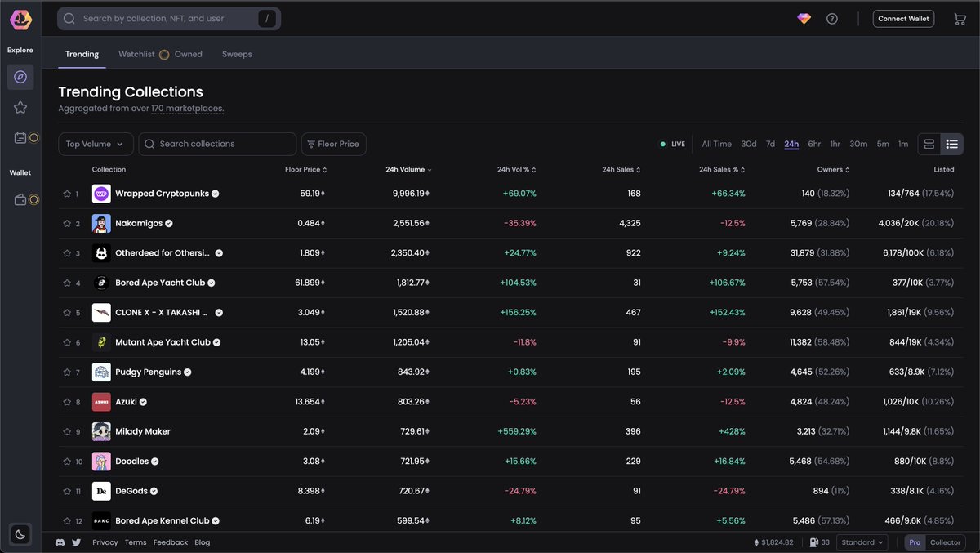Open the shopping cart icon
The image size is (980, 553).
click(960, 18)
